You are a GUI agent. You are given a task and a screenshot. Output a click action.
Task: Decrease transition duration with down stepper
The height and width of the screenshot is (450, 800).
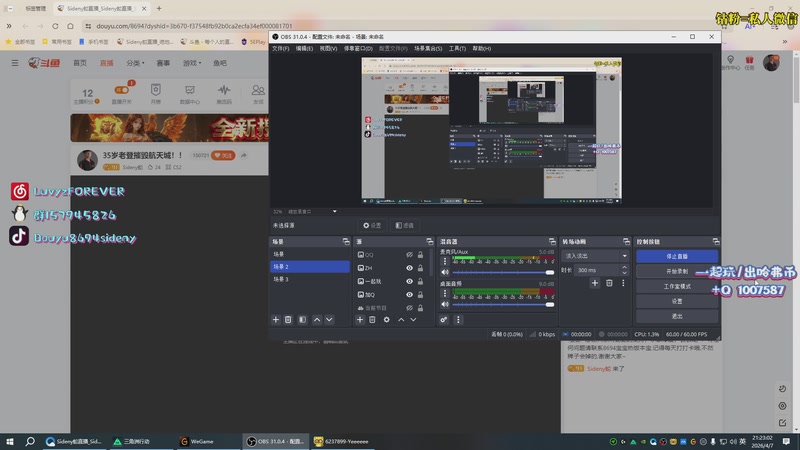tap(624, 273)
